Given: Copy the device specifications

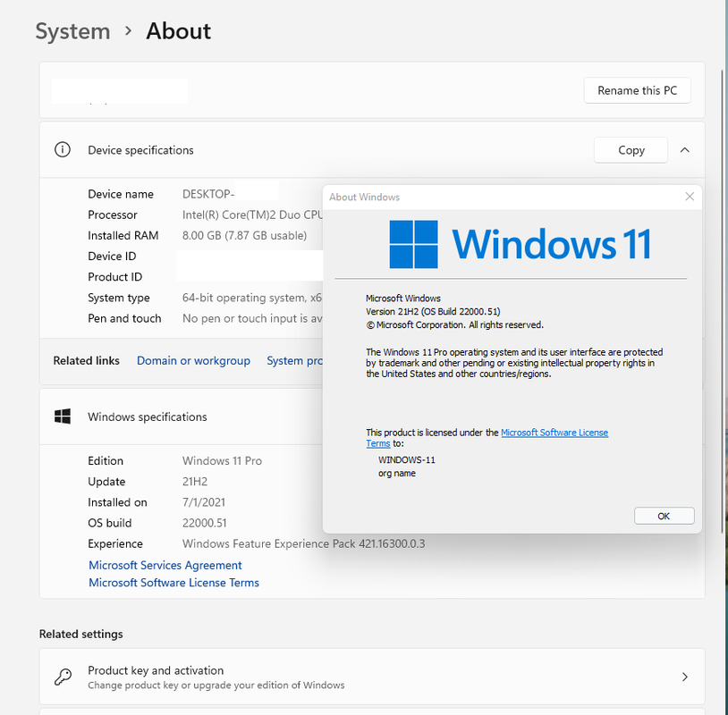Looking at the screenshot, I should (631, 150).
